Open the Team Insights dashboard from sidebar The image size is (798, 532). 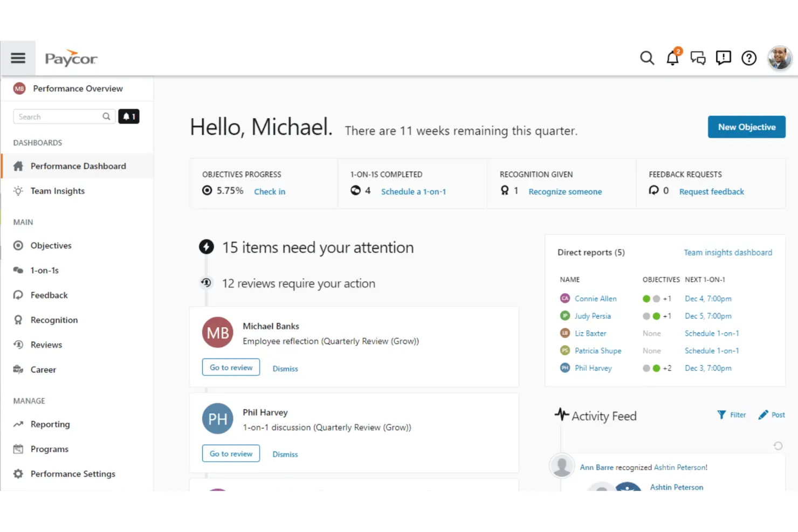[58, 191]
